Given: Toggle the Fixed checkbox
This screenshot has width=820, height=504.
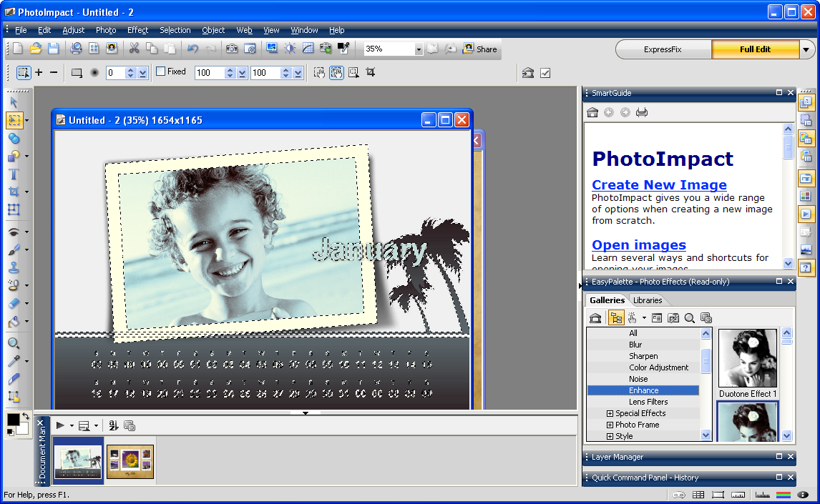Looking at the screenshot, I should tap(161, 71).
